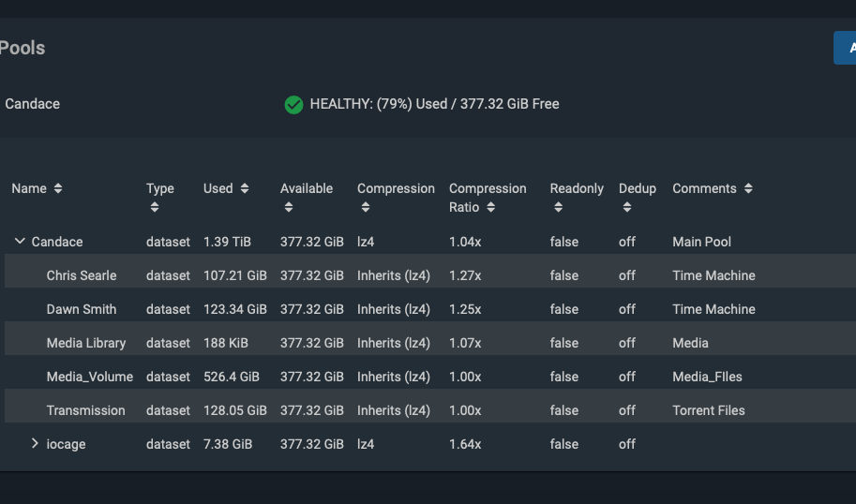The height and width of the screenshot is (504, 856).
Task: Sort by Available space column
Action: pos(289,207)
